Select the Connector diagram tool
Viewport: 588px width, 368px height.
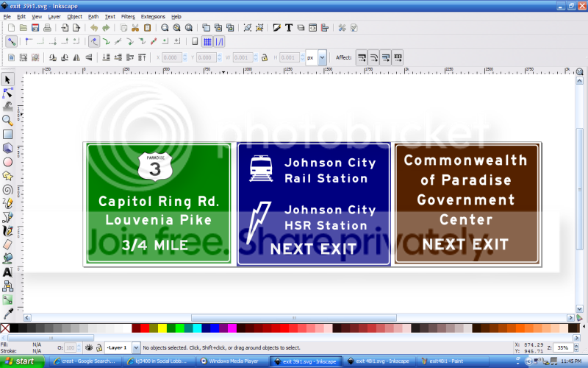tap(7, 286)
